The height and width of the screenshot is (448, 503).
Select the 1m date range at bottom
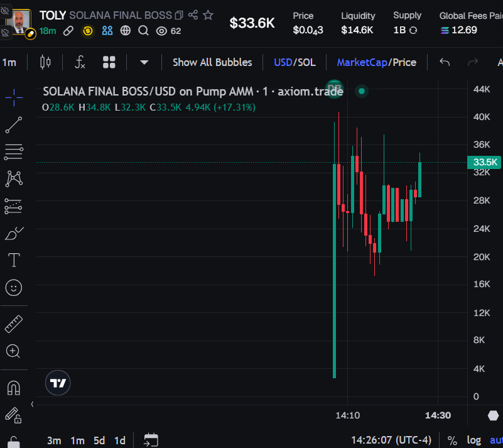click(77, 440)
